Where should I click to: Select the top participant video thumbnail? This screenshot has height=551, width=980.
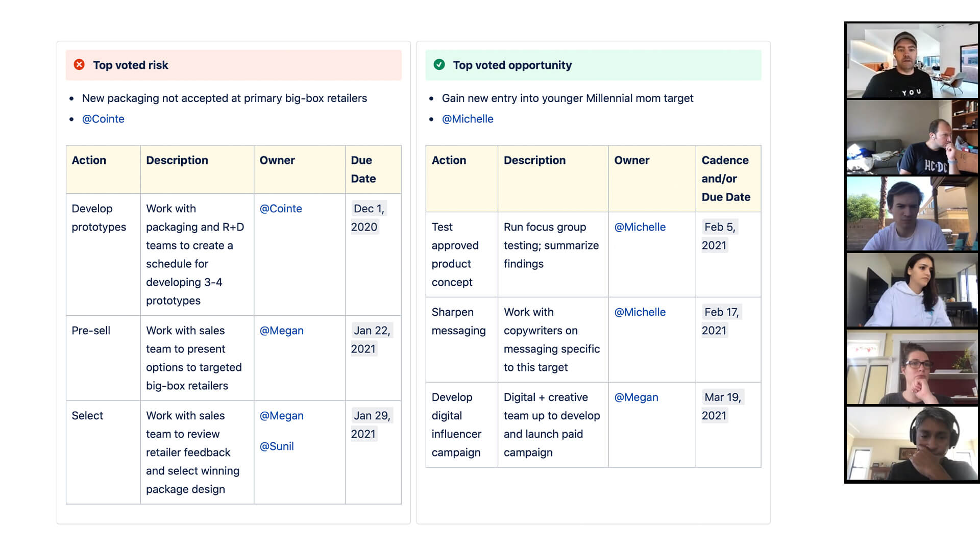pos(912,61)
